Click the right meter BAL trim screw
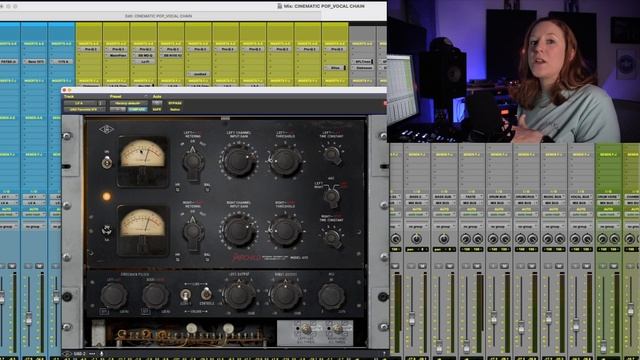 pyautogui.click(x=207, y=259)
